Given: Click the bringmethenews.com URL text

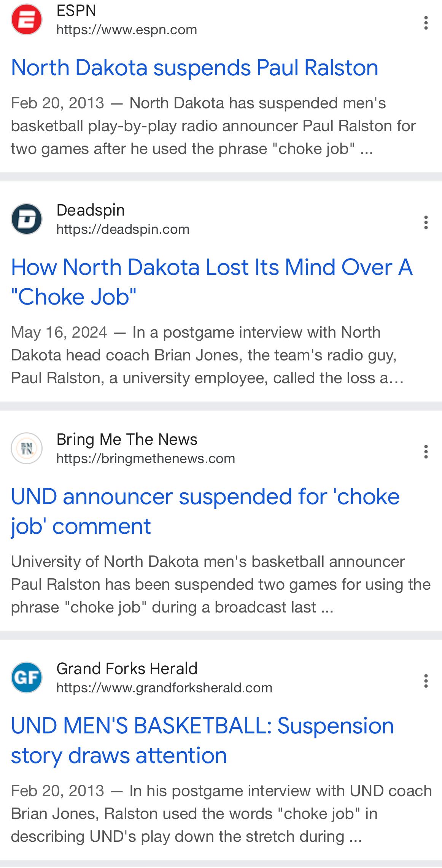Looking at the screenshot, I should pyautogui.click(x=145, y=459).
